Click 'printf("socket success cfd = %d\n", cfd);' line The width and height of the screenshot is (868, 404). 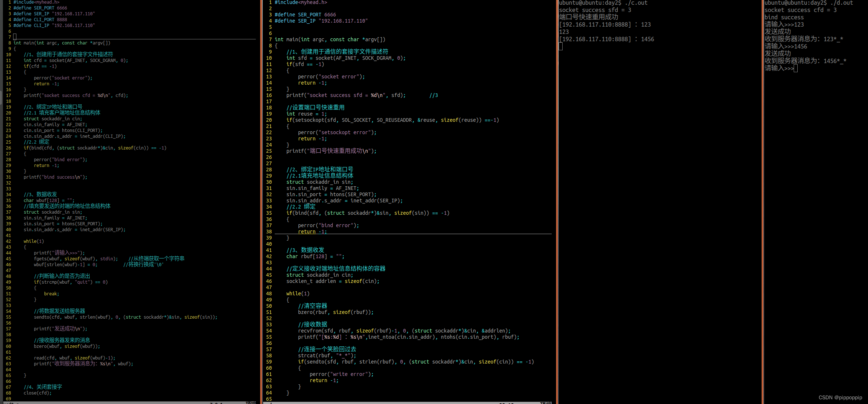pos(76,96)
